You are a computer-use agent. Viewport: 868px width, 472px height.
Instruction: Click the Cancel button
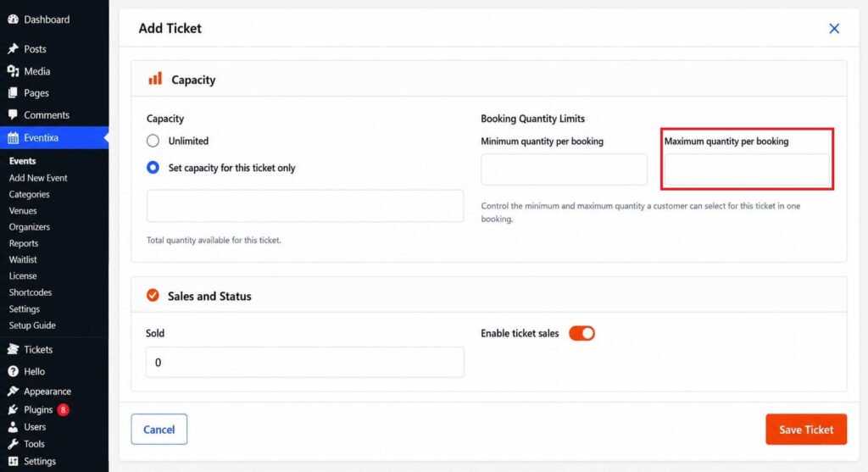point(159,430)
